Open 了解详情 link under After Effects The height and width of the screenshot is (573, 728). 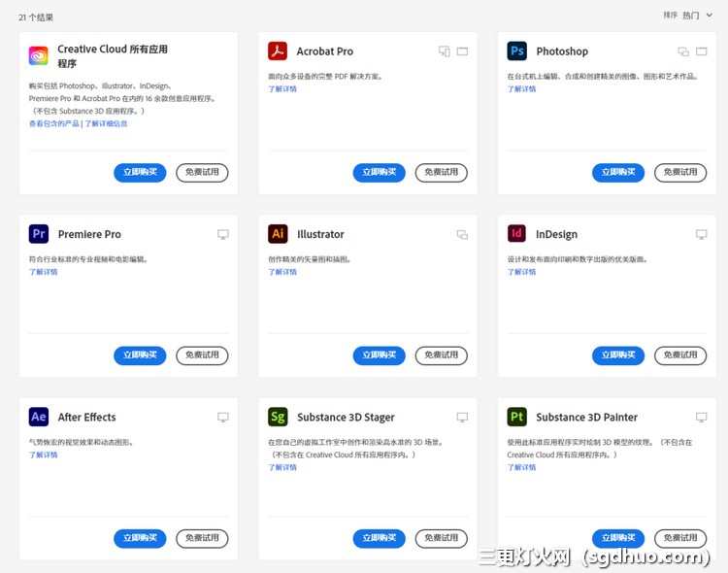[x=43, y=455]
